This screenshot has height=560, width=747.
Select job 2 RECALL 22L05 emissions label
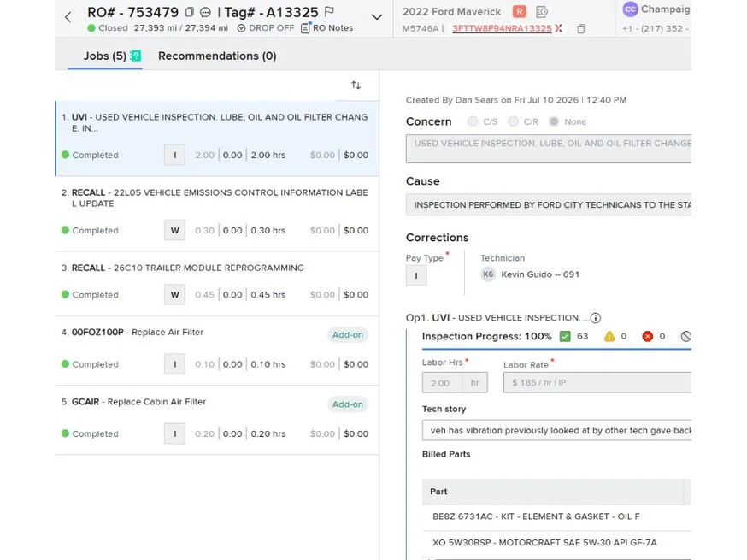coord(217,214)
